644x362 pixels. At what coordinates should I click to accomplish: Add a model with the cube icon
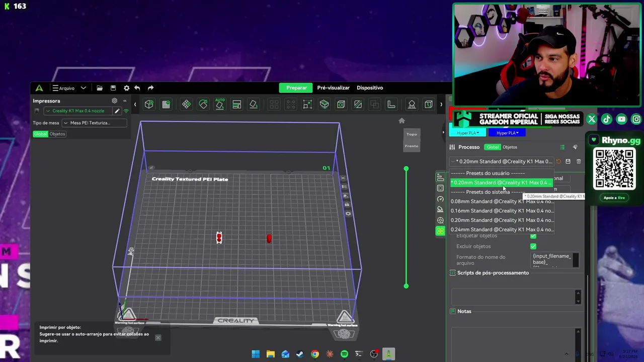click(x=149, y=104)
